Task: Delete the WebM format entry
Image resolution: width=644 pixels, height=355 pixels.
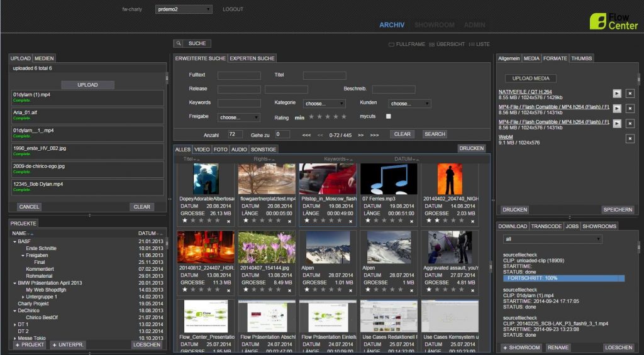Action: point(630,138)
